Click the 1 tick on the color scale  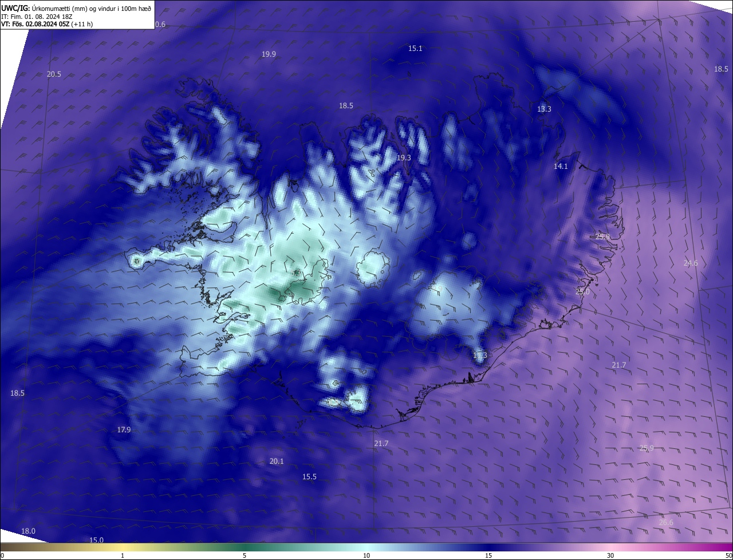coord(123,555)
